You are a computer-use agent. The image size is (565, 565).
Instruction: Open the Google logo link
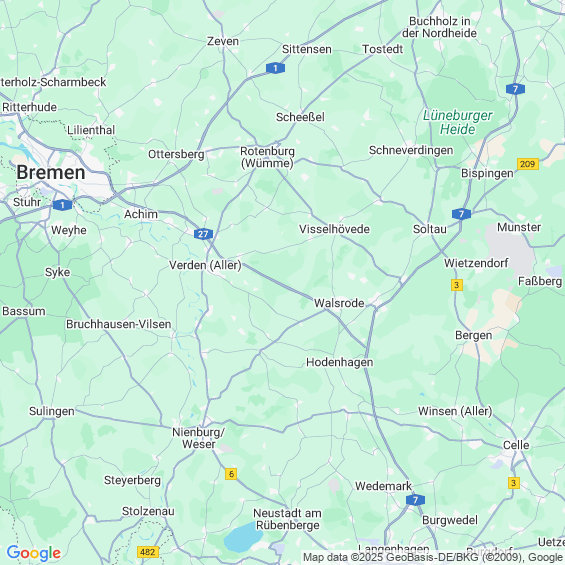pos(34,553)
